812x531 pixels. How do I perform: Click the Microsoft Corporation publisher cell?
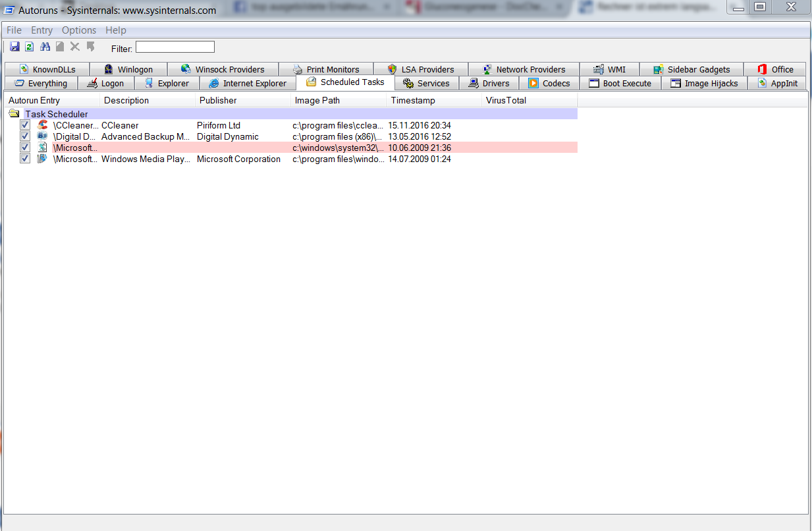click(x=238, y=159)
